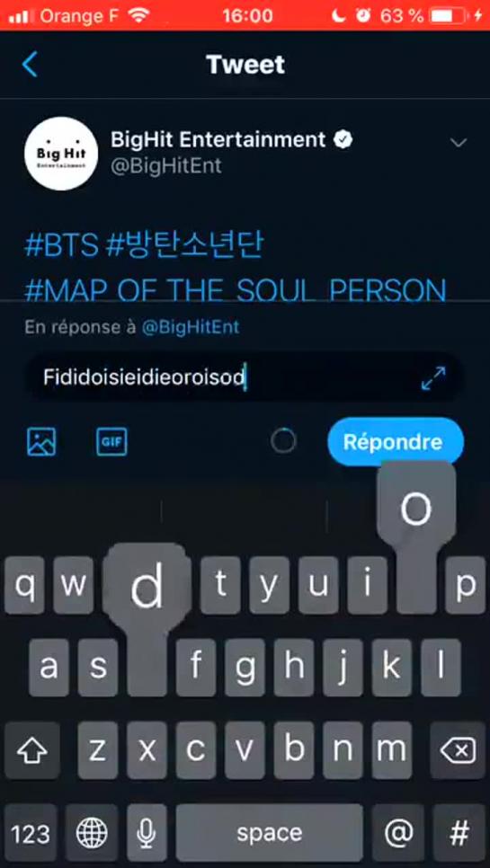Toggle the shift key on keyboard
This screenshot has width=490, height=868.
[32, 750]
